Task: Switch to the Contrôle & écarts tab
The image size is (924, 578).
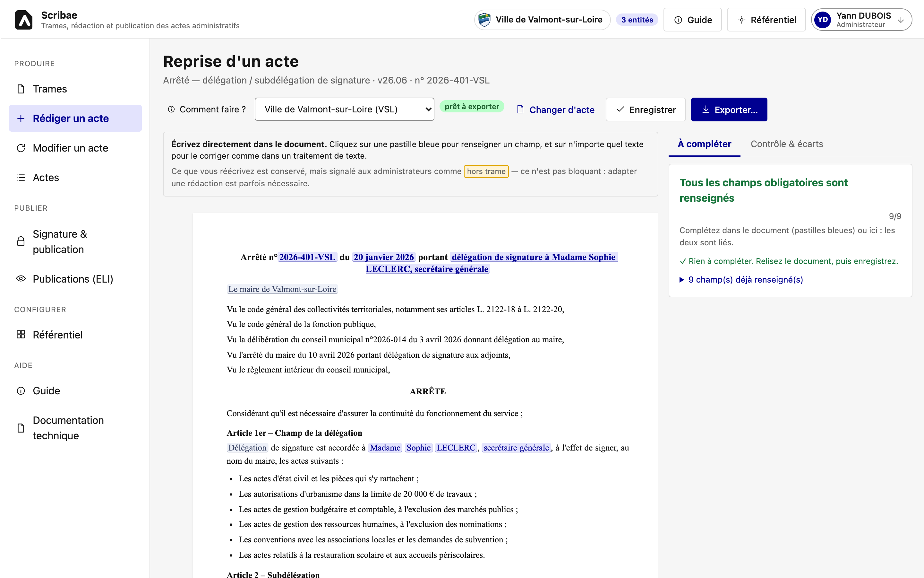Action: pyautogui.click(x=787, y=144)
